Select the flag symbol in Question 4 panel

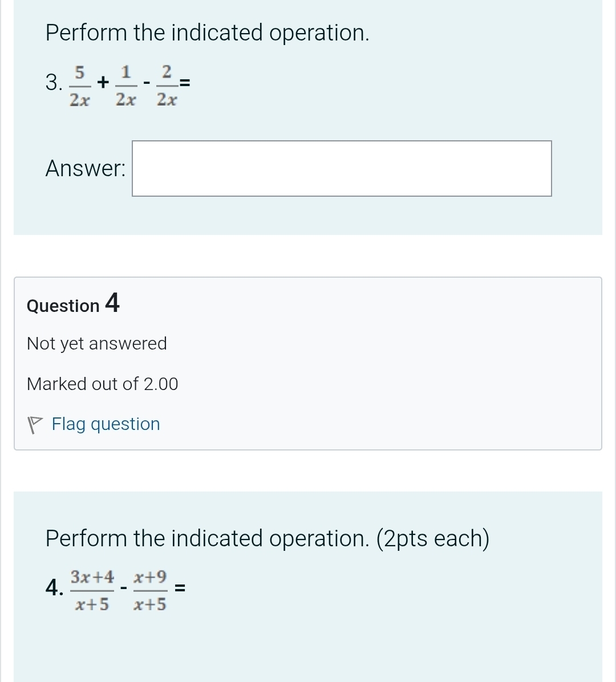(x=34, y=423)
